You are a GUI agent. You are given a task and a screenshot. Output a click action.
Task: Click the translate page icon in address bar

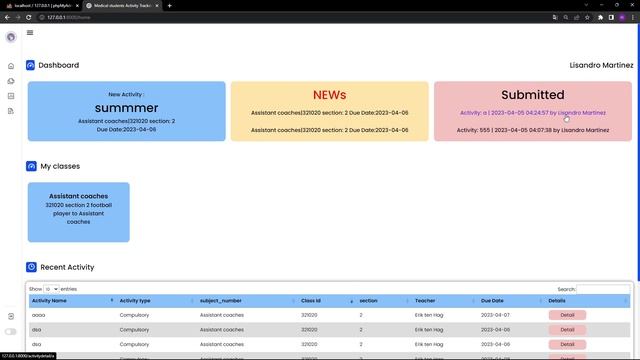tap(555, 18)
